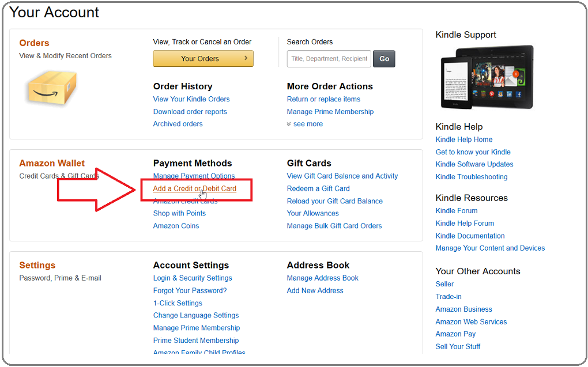Open Amazon Web Services link
The width and height of the screenshot is (588, 367).
coord(471,322)
